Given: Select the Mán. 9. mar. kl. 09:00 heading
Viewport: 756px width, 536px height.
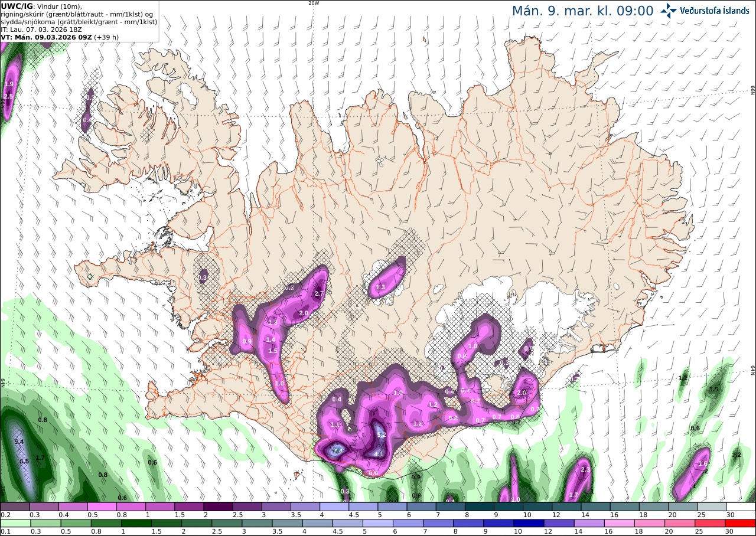Looking at the screenshot, I should coord(583,11).
